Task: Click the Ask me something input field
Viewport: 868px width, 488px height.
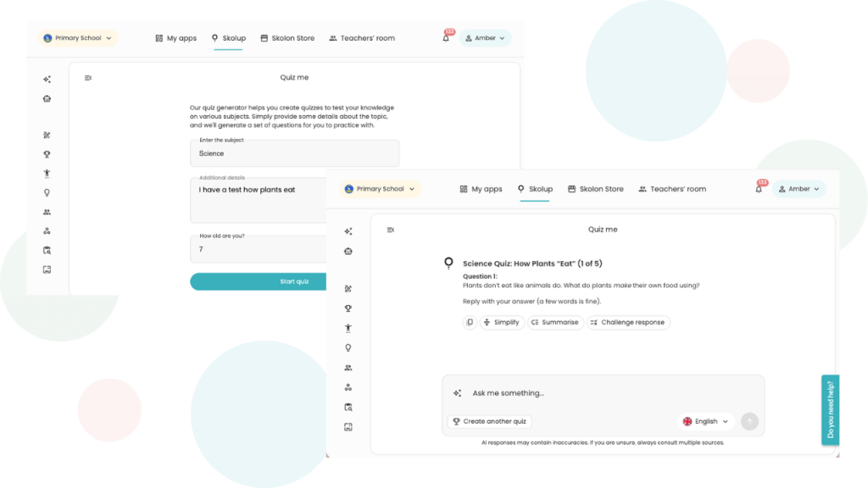Action: 593,393
